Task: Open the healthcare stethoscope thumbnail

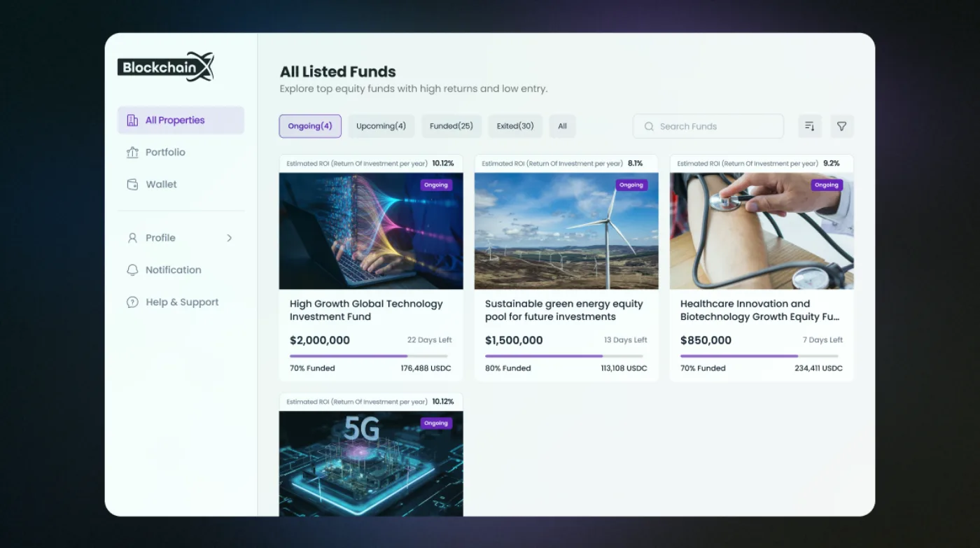Action: 762,231
